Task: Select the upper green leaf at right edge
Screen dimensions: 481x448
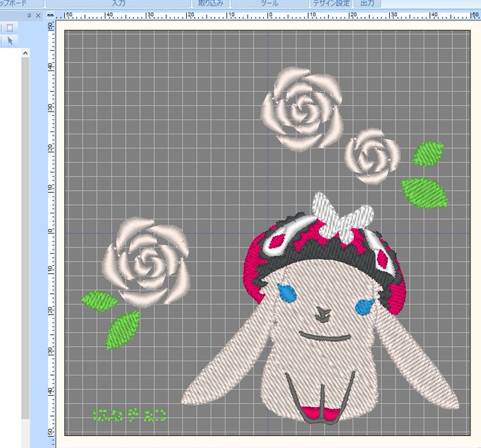Action: [428, 153]
